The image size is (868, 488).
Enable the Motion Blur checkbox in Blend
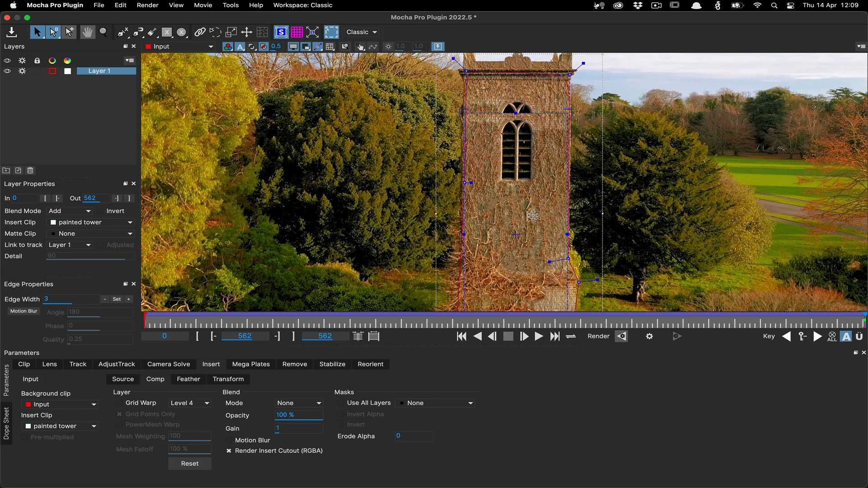click(229, 440)
